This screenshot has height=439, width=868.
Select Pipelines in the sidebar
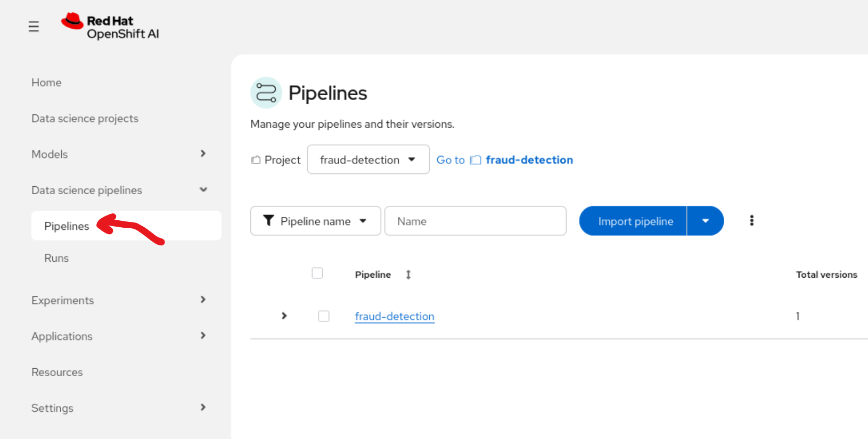tap(126, 226)
